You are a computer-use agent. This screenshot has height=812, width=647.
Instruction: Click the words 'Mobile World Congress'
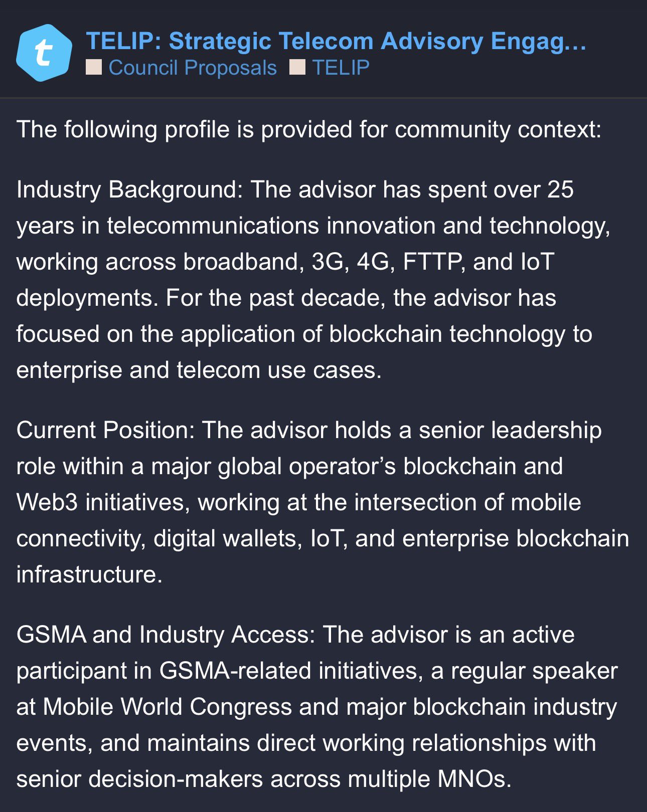(x=168, y=707)
